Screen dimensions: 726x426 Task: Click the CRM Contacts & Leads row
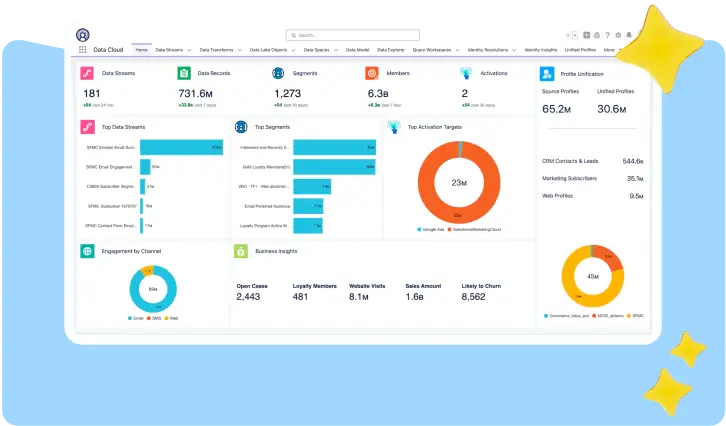pos(593,161)
